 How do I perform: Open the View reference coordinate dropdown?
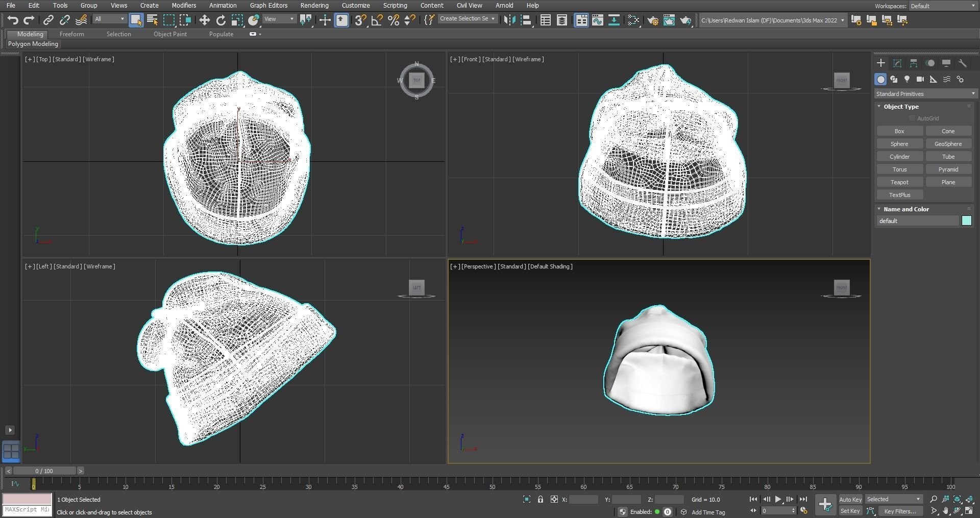(x=279, y=19)
